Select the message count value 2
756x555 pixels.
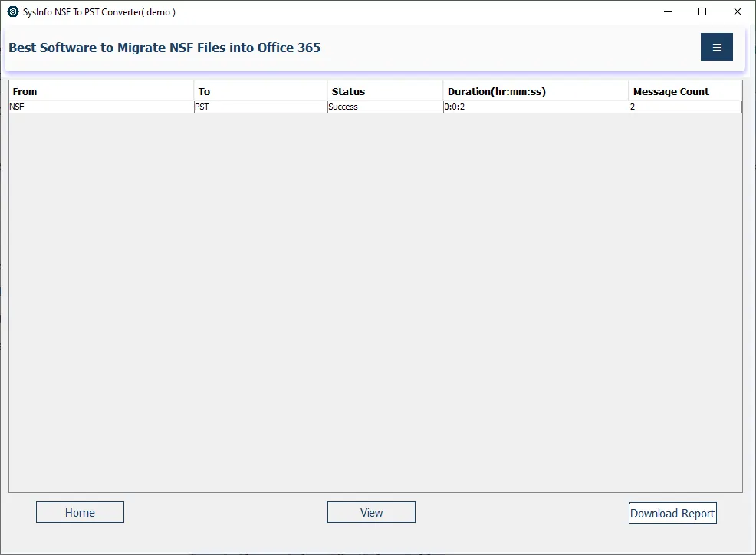685,107
